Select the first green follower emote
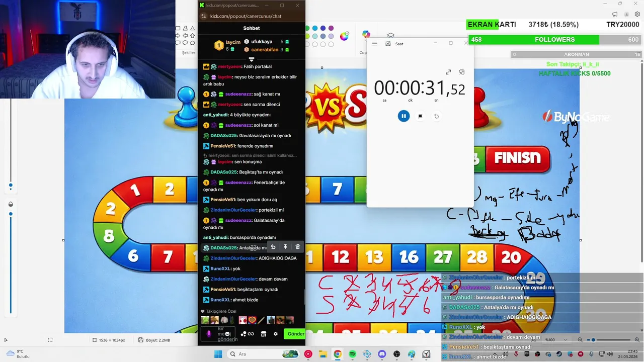This screenshot has width=644, height=362. click(x=205, y=320)
